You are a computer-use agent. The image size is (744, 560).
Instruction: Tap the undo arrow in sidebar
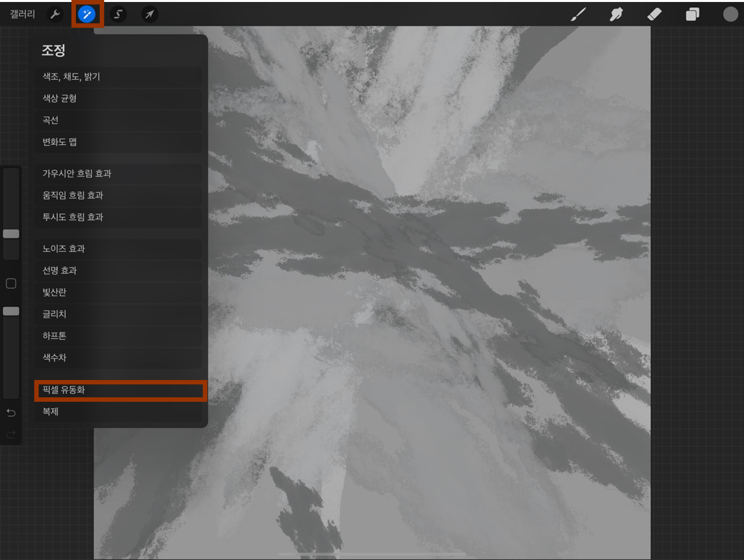coord(11,413)
